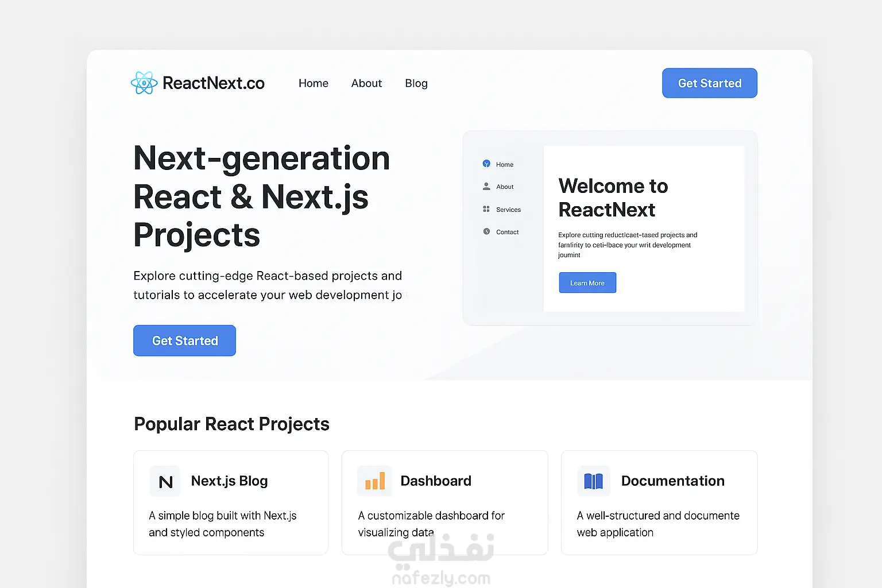Click 'Explore cutting-edge React-based projects' hero paragraph

[268, 285]
